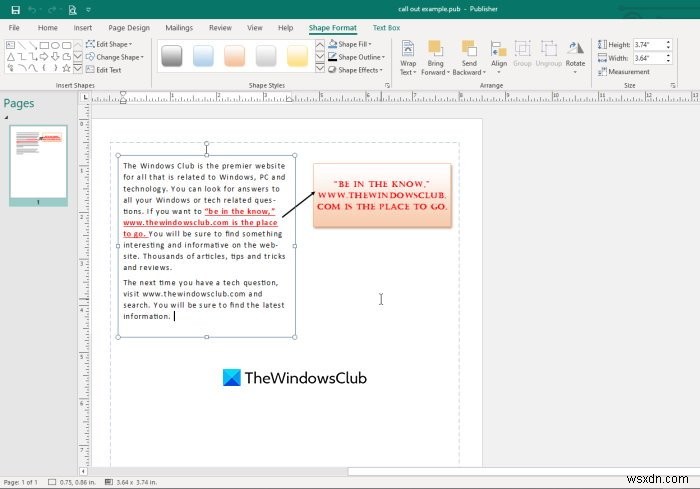Screen dimensions: 700x489
Task: Select the Rectangle shape tool
Action: pyautogui.click(x=44, y=45)
